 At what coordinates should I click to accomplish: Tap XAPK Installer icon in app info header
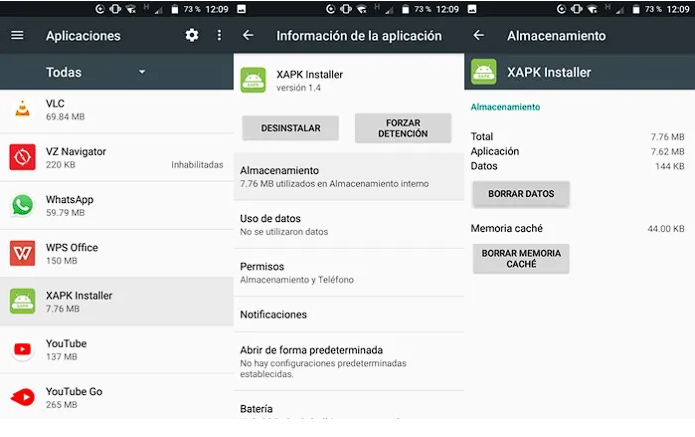pos(253,80)
